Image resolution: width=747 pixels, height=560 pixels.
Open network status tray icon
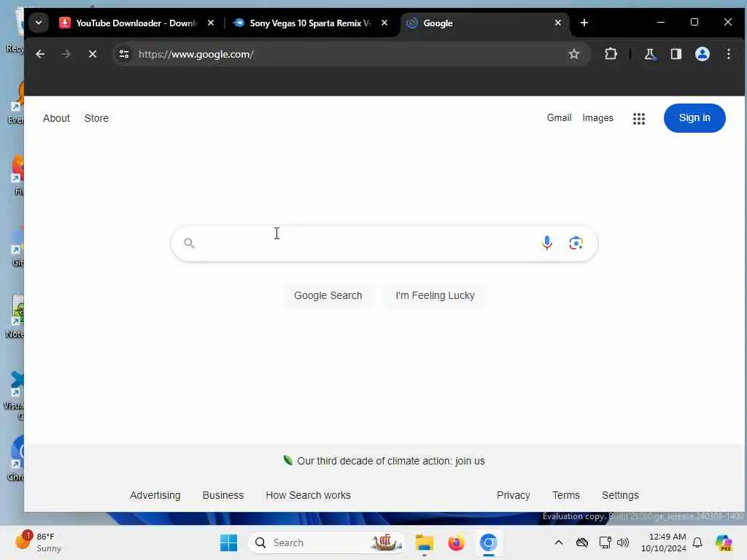click(605, 542)
